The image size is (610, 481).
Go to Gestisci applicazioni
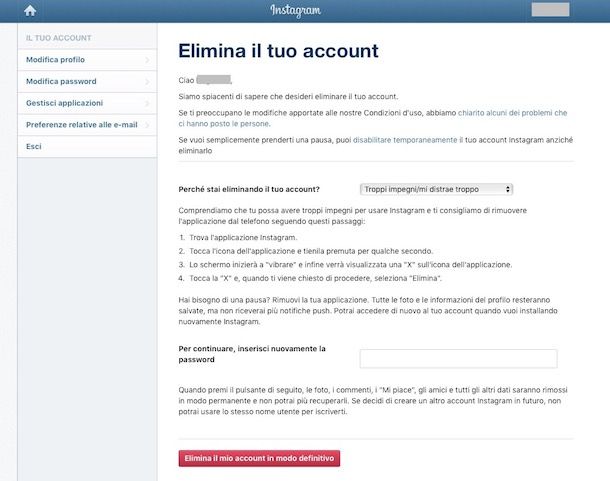[x=65, y=103]
